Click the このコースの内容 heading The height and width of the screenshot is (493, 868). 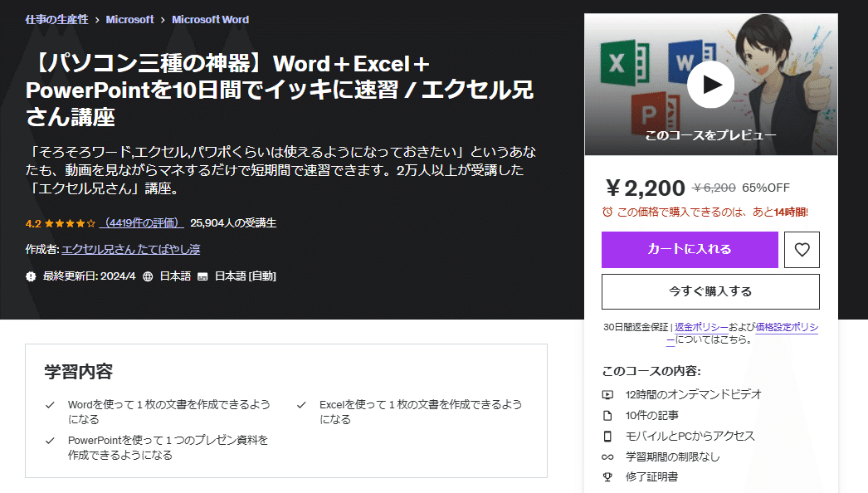(x=651, y=371)
